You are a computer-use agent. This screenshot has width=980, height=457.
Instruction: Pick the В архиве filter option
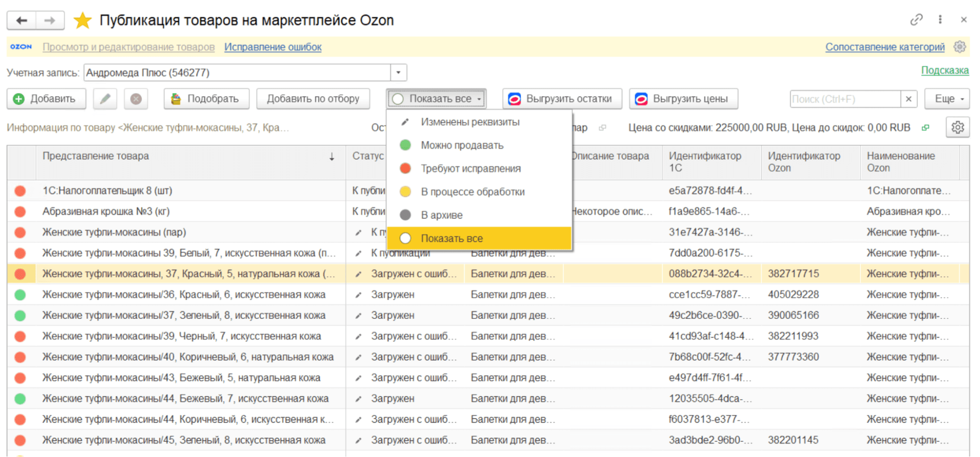[x=441, y=215]
